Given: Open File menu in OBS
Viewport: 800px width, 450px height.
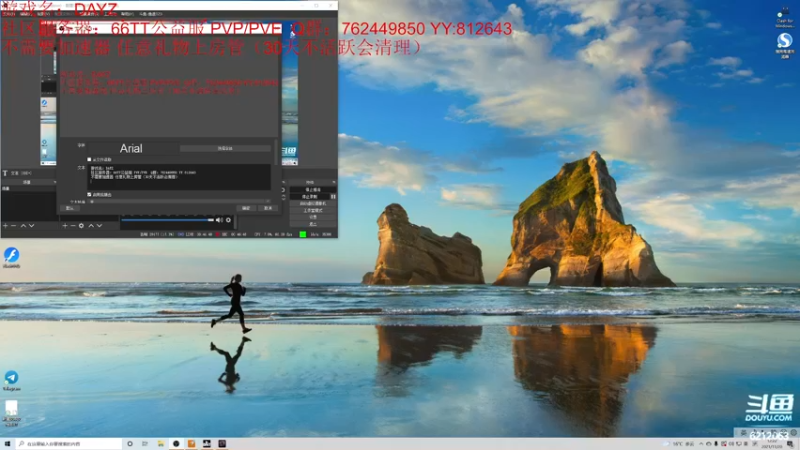Looking at the screenshot, I should pyautogui.click(x=9, y=14).
